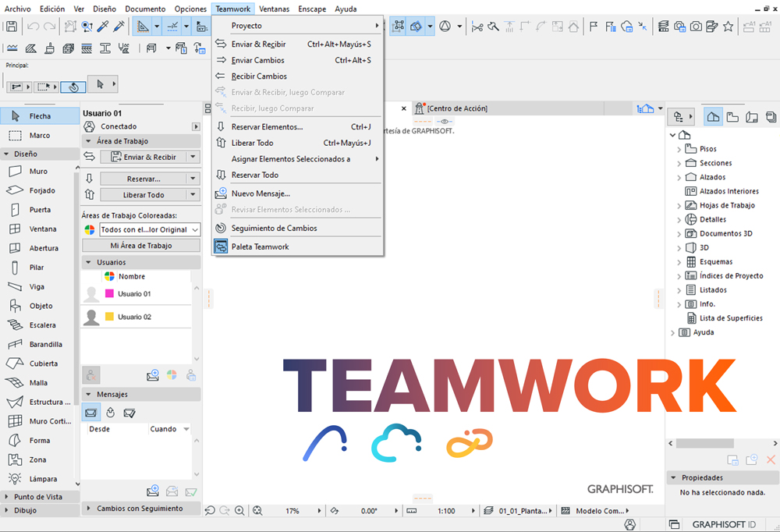
Task: Click the magenta color swatch for Usuario 01
Action: click(x=109, y=293)
